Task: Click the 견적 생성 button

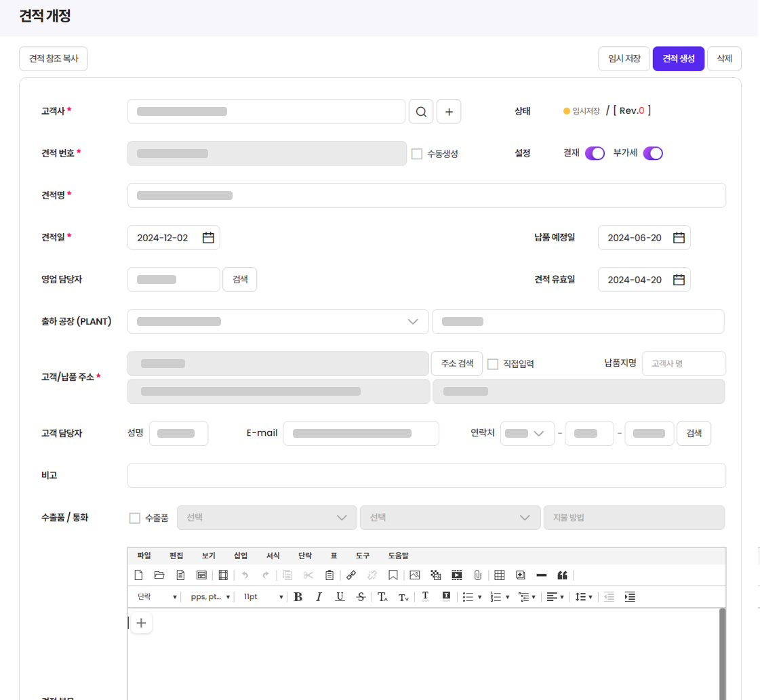Action: point(679,59)
